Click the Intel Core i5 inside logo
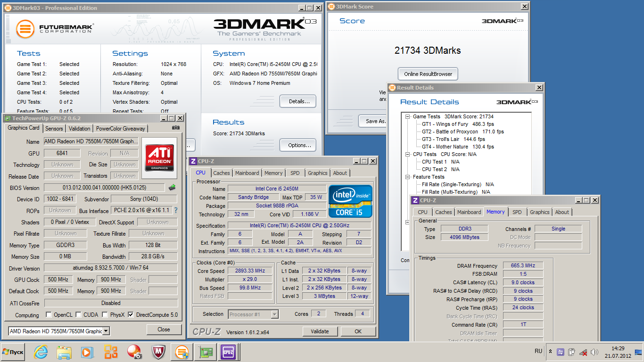 [x=350, y=201]
